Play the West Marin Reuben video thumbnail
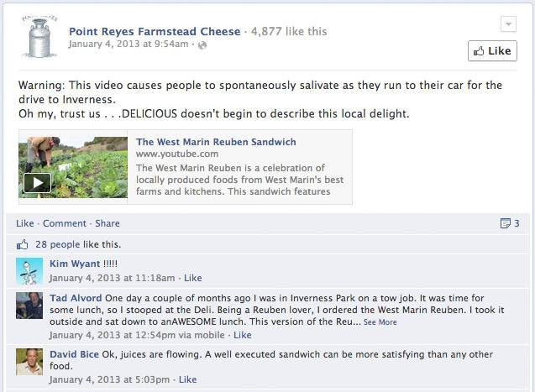This screenshot has width=535, height=392. click(37, 182)
